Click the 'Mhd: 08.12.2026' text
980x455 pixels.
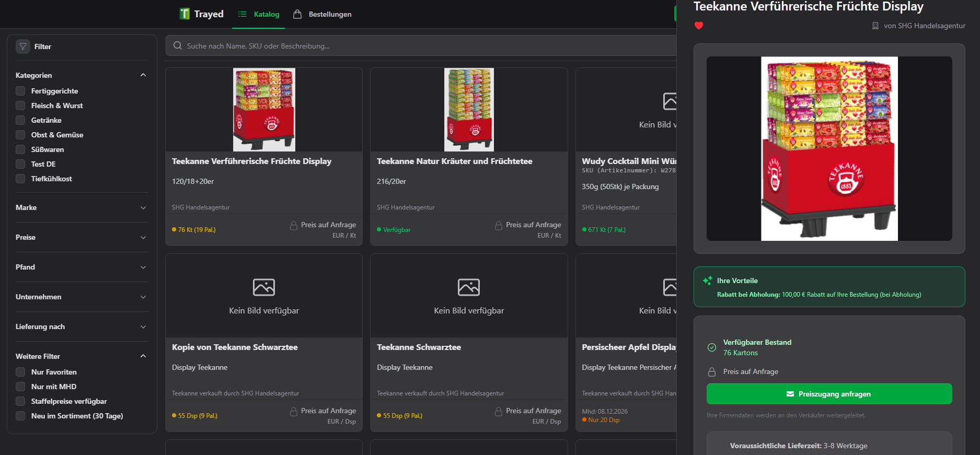(605, 412)
